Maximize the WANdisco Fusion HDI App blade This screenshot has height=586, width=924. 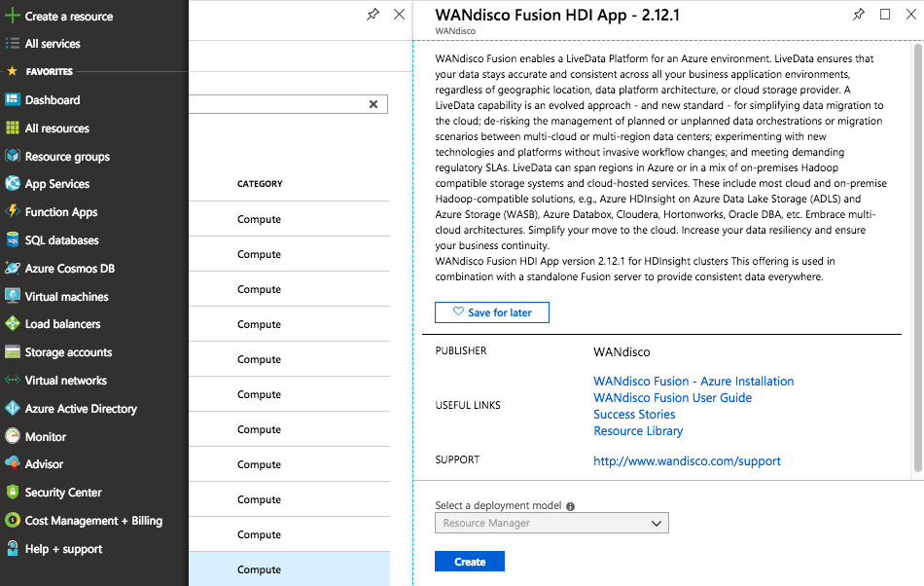point(885,15)
